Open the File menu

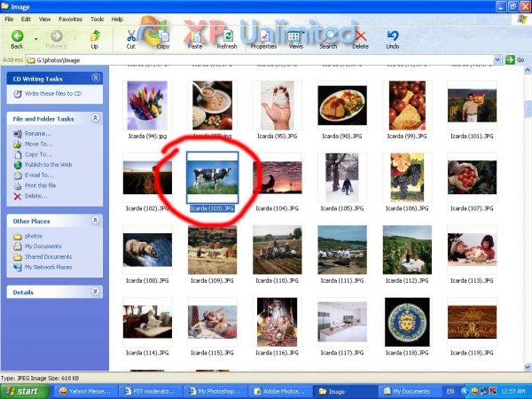(x=9, y=20)
